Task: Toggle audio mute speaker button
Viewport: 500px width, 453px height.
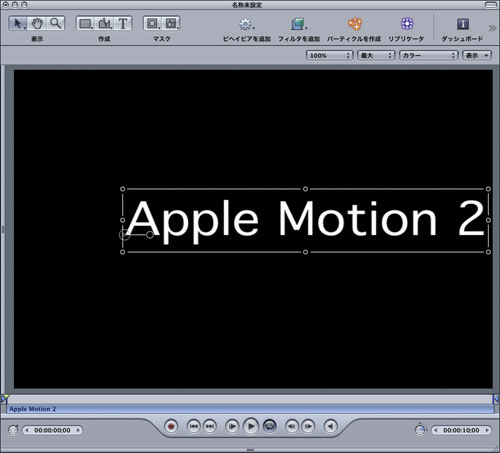Action: (x=331, y=426)
